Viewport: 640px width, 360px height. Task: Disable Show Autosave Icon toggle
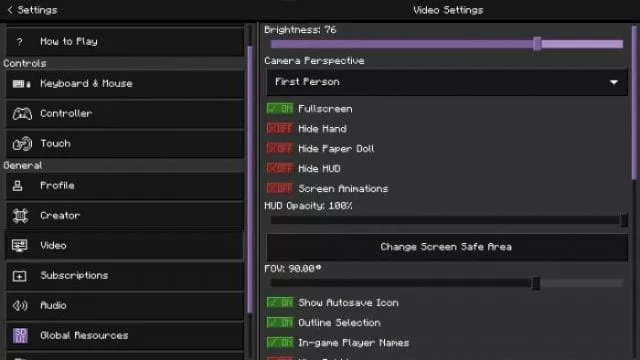[280, 302]
